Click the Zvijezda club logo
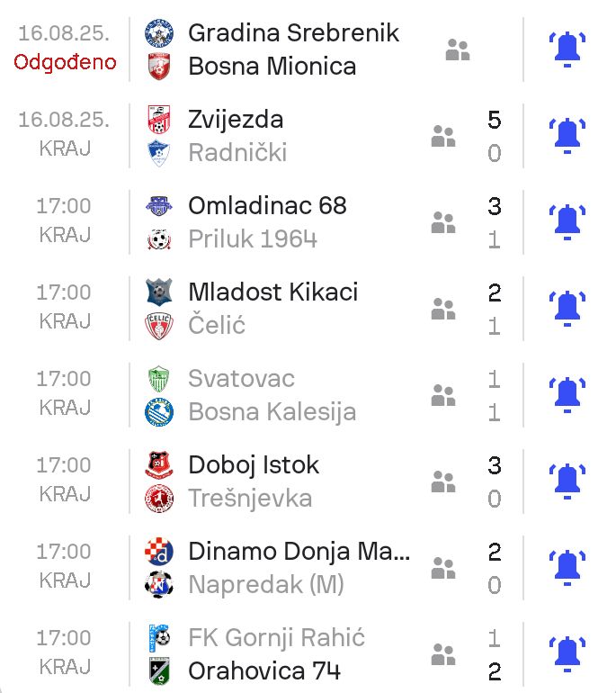 point(159,120)
